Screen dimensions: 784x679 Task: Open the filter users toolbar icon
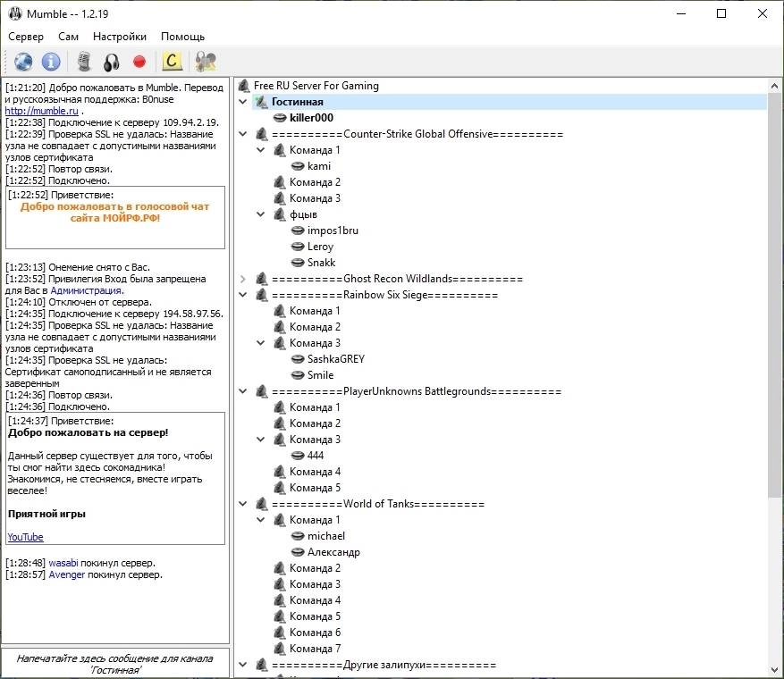tap(206, 62)
